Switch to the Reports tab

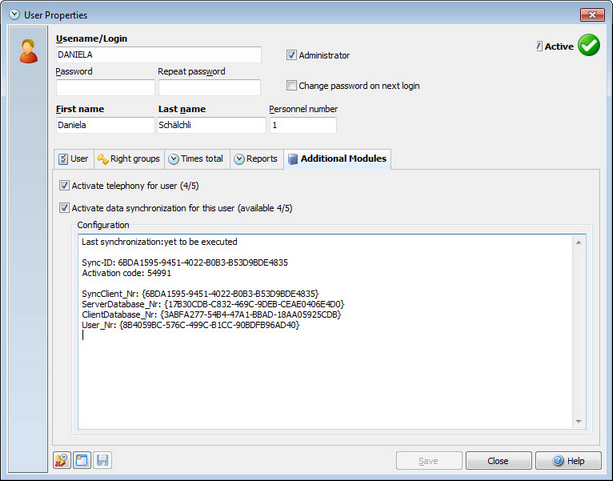[256, 159]
